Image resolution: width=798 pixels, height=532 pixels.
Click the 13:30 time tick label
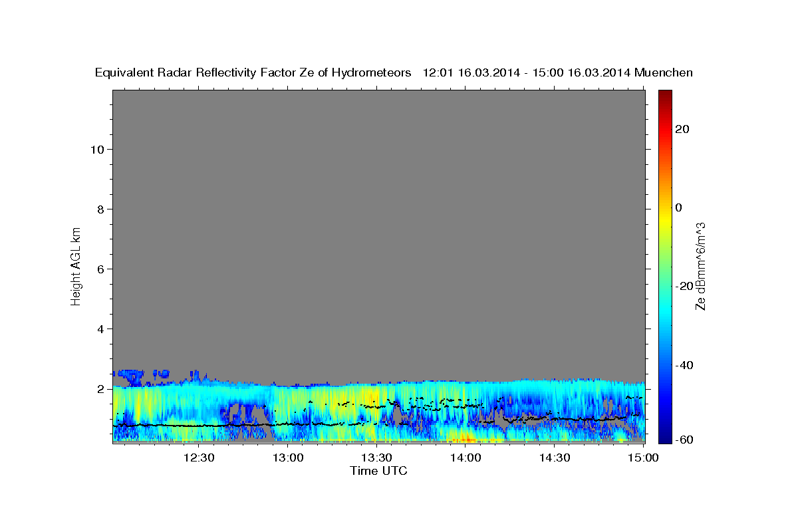click(376, 458)
